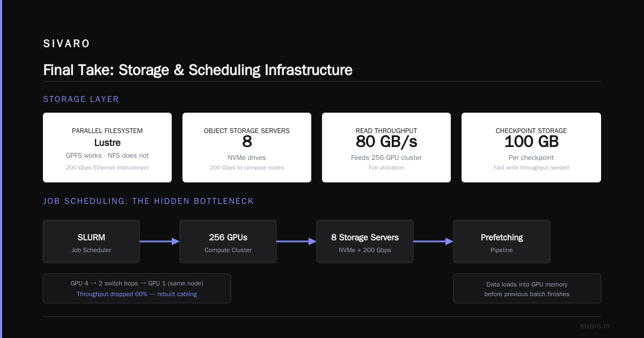Click the 256 GPUs Compute Cluster box
Image resolution: width=644 pixels, height=338 pixels.
click(228, 241)
